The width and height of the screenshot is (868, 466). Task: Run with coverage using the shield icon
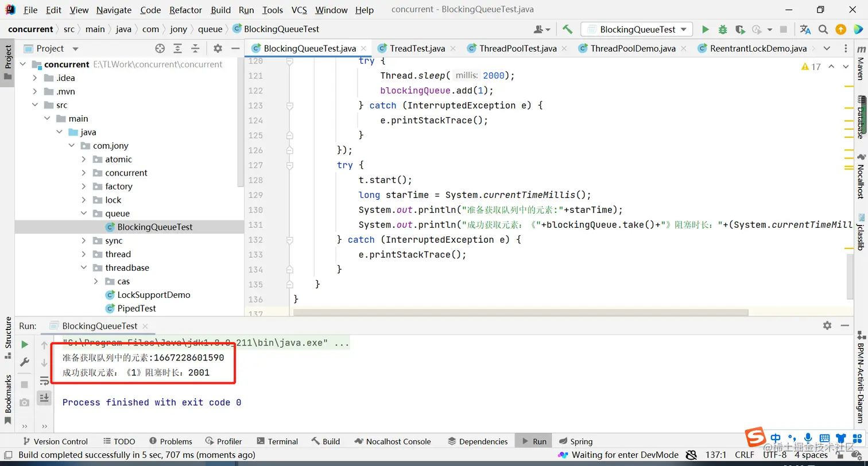(x=740, y=29)
